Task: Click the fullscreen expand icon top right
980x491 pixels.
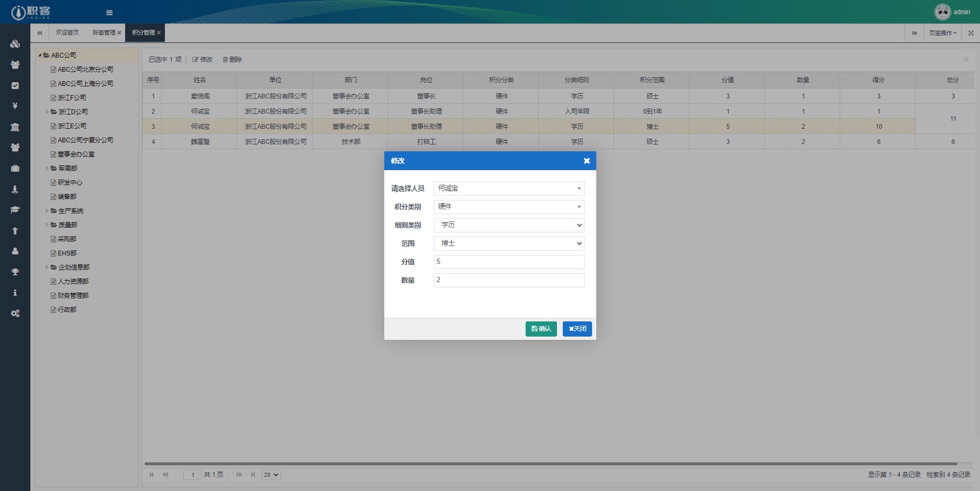Action: (971, 33)
